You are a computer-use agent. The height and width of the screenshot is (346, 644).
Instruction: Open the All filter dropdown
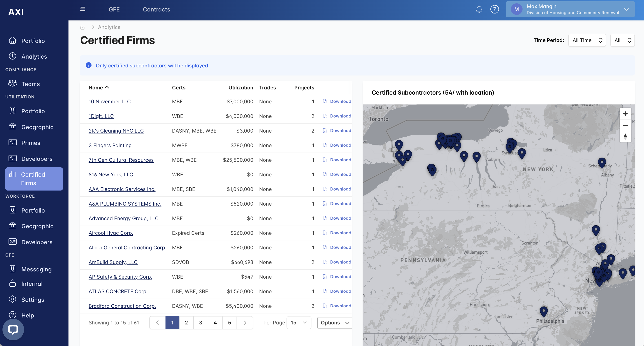(x=622, y=40)
